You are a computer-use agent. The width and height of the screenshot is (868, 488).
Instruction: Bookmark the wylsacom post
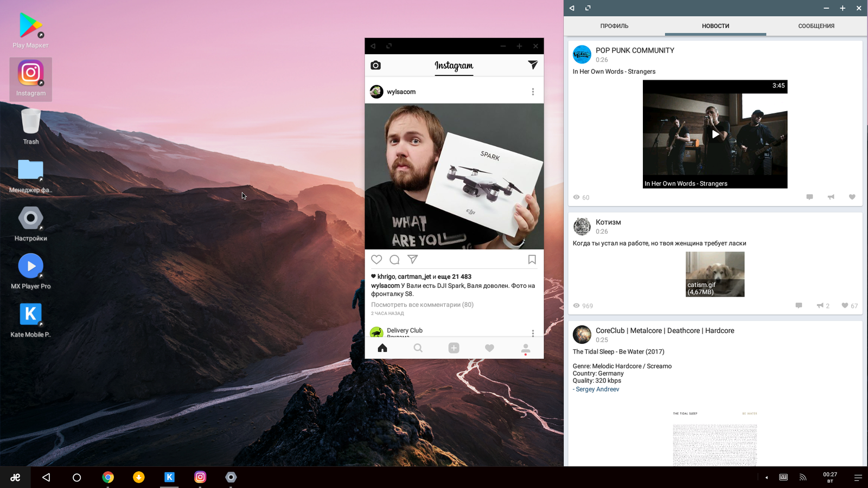pyautogui.click(x=532, y=259)
